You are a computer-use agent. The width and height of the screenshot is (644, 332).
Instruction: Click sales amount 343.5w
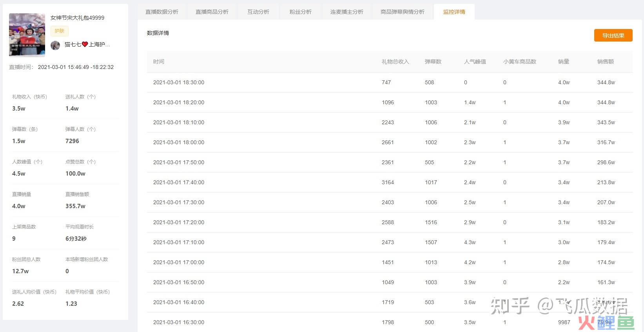[606, 122]
